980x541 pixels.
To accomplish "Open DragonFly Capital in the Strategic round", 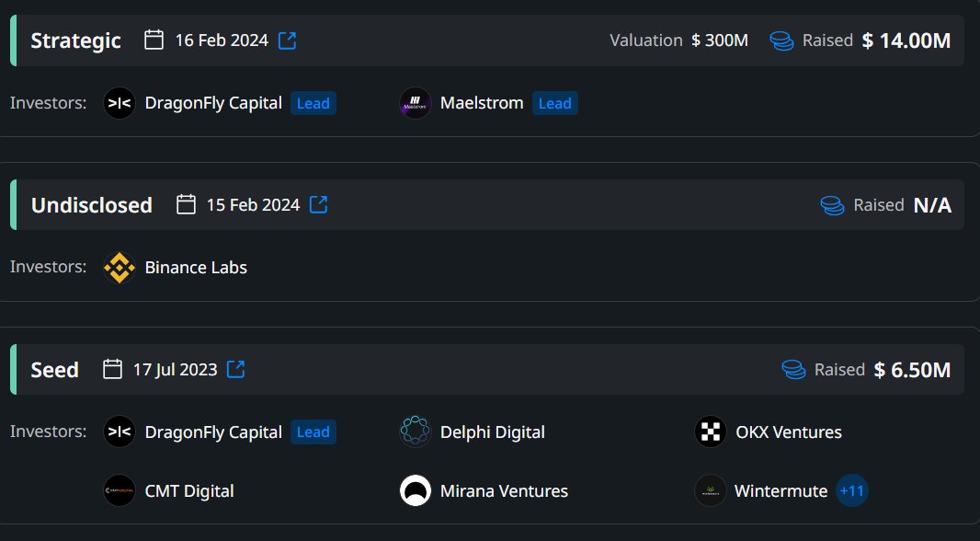I will (x=213, y=103).
